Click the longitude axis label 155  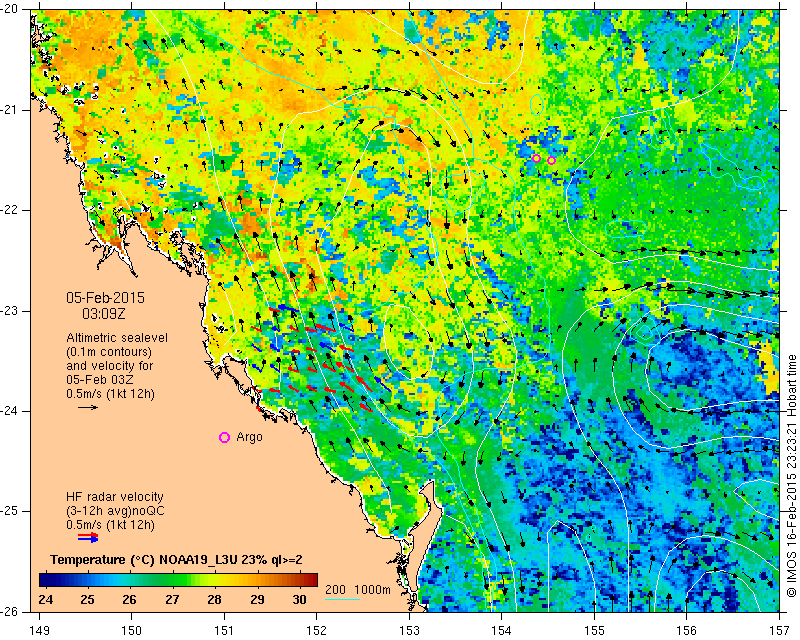594,631
